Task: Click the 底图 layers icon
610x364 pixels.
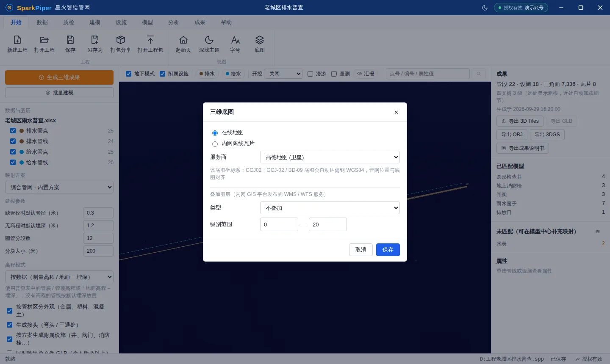Action: [260, 40]
